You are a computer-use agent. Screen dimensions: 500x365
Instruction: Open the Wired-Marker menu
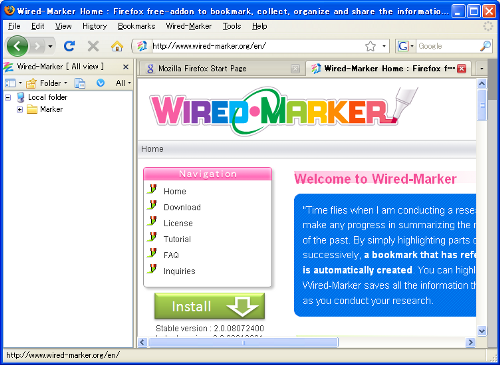[x=188, y=26]
